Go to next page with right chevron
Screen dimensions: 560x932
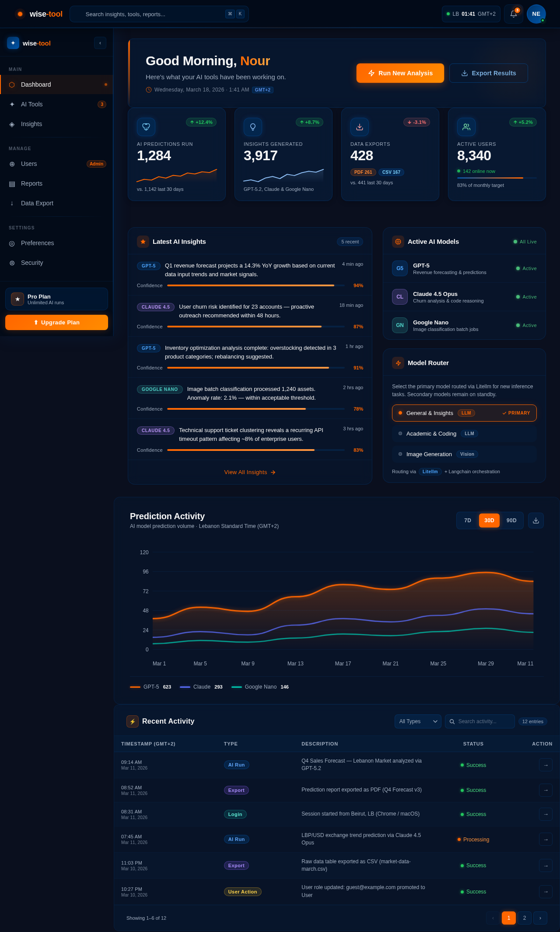click(540, 918)
